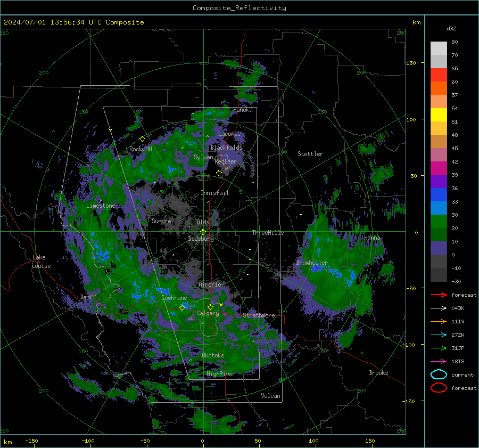Click the Sundre town label
This screenshot has width=479, height=448.
(x=161, y=221)
